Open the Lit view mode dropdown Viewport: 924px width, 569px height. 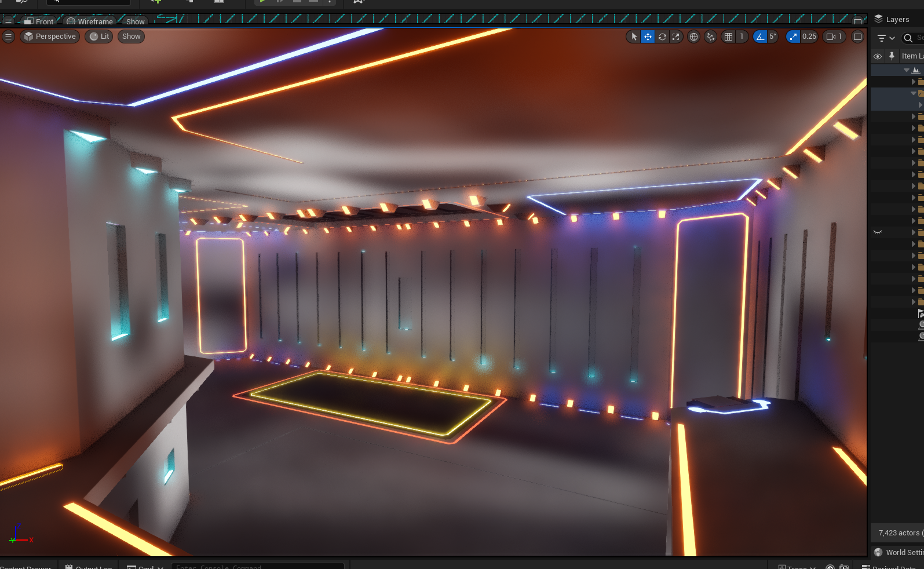coord(99,37)
